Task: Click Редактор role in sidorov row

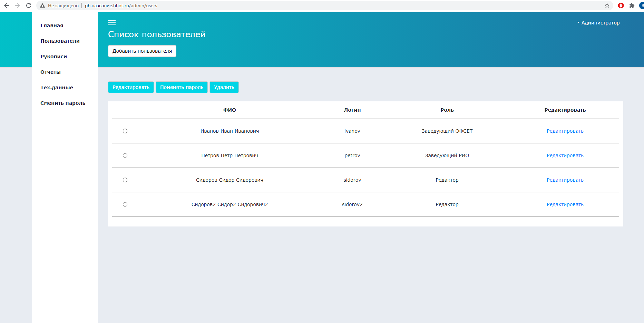Action: point(447,180)
